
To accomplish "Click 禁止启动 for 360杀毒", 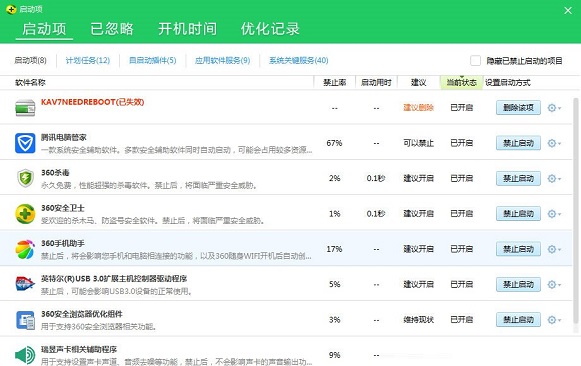I will point(518,179).
